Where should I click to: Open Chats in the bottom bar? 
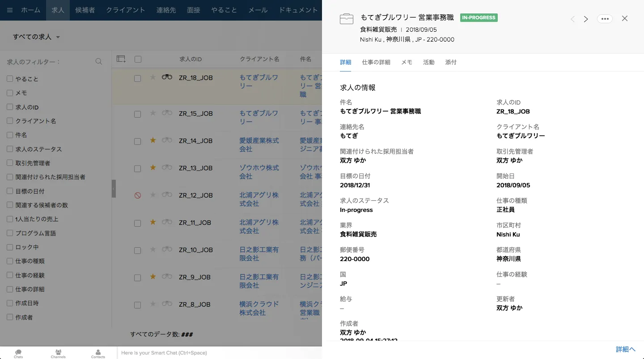point(18,354)
